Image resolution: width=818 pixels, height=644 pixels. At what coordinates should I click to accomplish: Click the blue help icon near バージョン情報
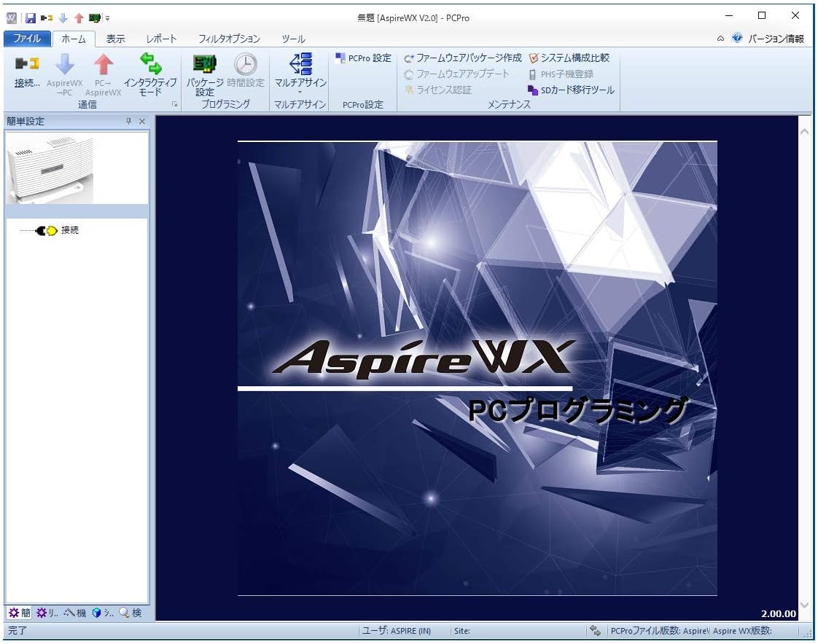click(x=737, y=38)
